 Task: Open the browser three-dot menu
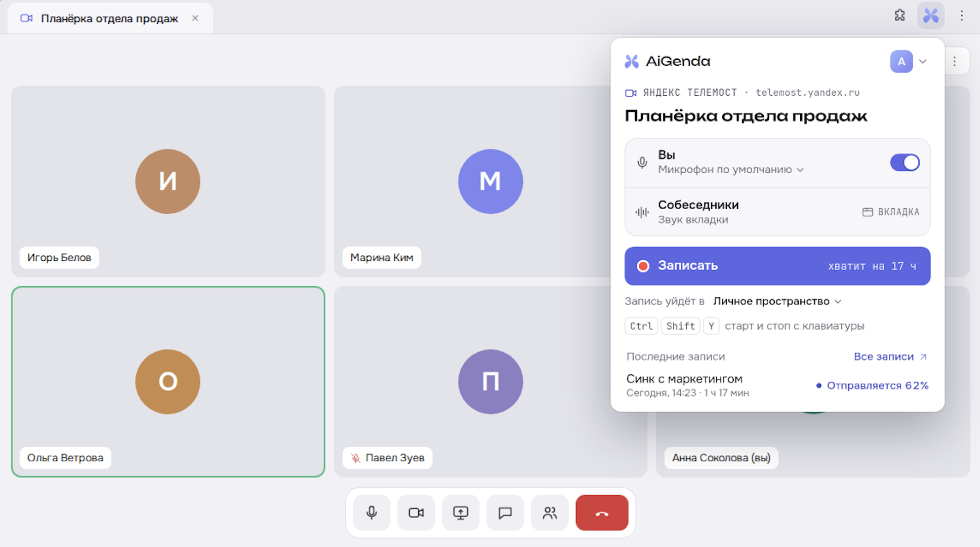pyautogui.click(x=961, y=15)
